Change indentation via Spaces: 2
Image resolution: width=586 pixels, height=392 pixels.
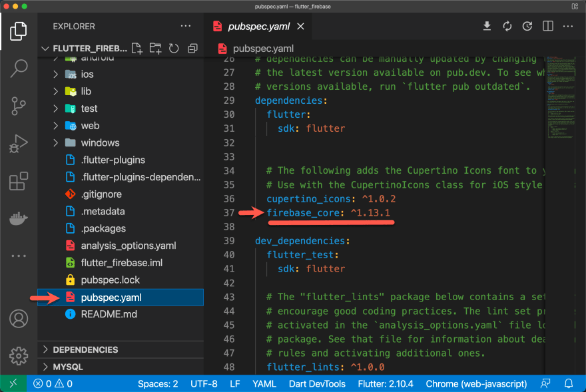click(158, 384)
